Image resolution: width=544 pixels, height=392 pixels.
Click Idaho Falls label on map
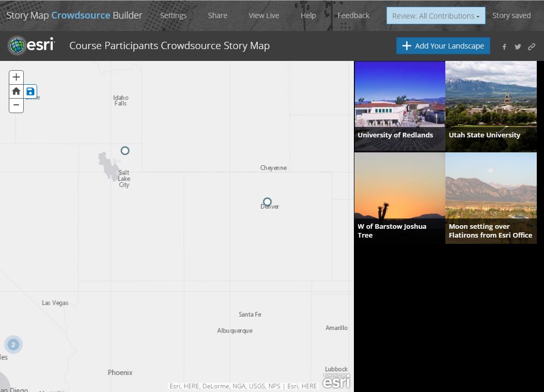pyautogui.click(x=121, y=101)
